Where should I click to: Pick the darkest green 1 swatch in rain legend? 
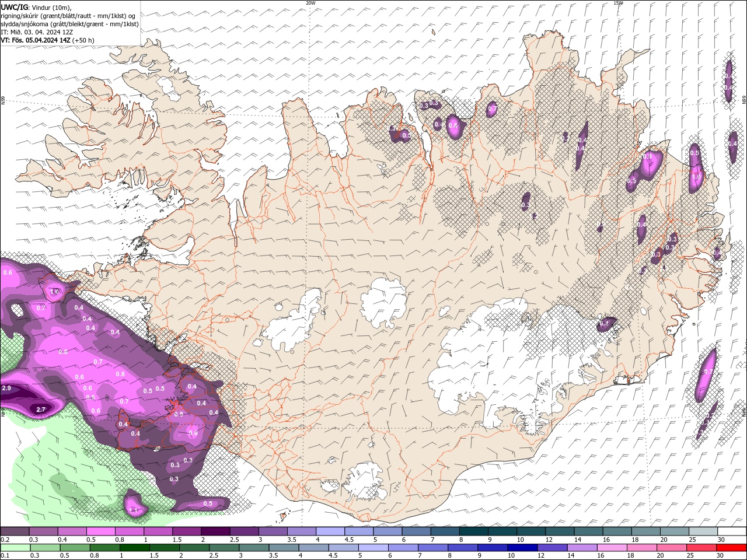pyautogui.click(x=134, y=548)
